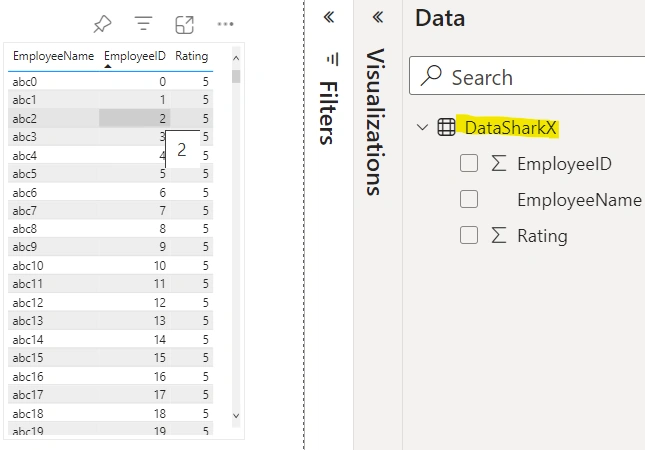Expand the Visualizations pane chevrons
The height and width of the screenshot is (450, 645).
[x=378, y=17]
